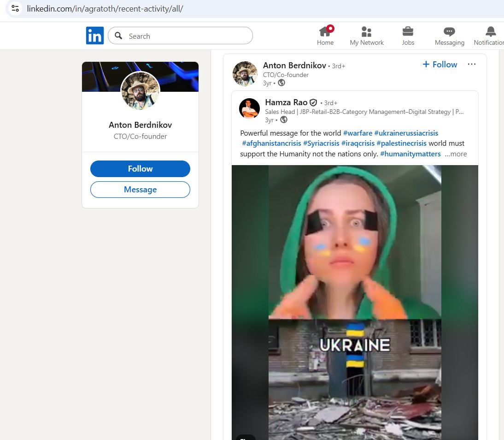Screen dimensions: 504x440
Task: Click the LinkedIn logo icon
Action: 94,36
